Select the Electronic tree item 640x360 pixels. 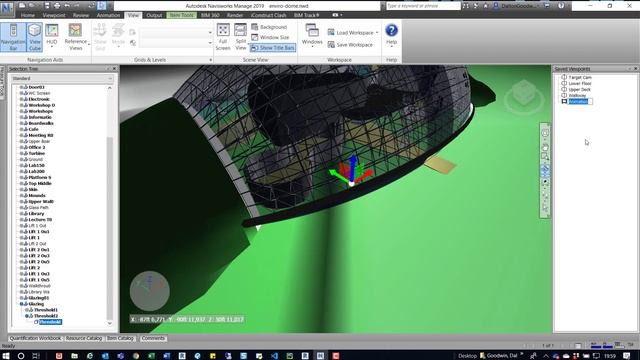click(x=39, y=99)
